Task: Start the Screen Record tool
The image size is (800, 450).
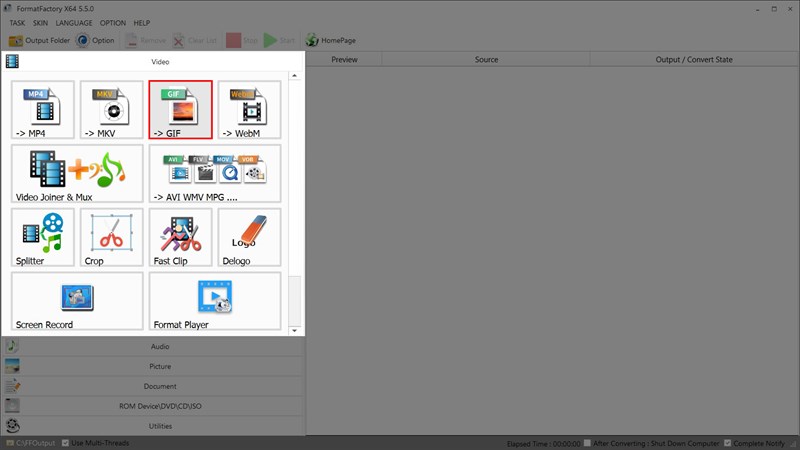Action: (77, 301)
